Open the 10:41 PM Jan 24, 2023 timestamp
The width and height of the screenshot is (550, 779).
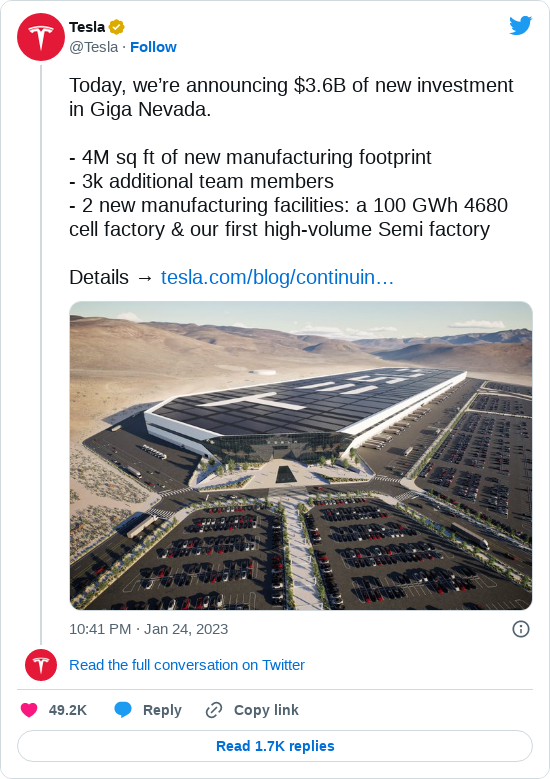pyautogui.click(x=149, y=629)
